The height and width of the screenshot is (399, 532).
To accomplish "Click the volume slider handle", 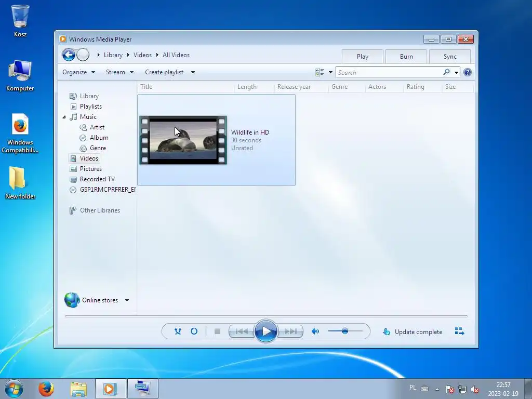I will pos(345,331).
